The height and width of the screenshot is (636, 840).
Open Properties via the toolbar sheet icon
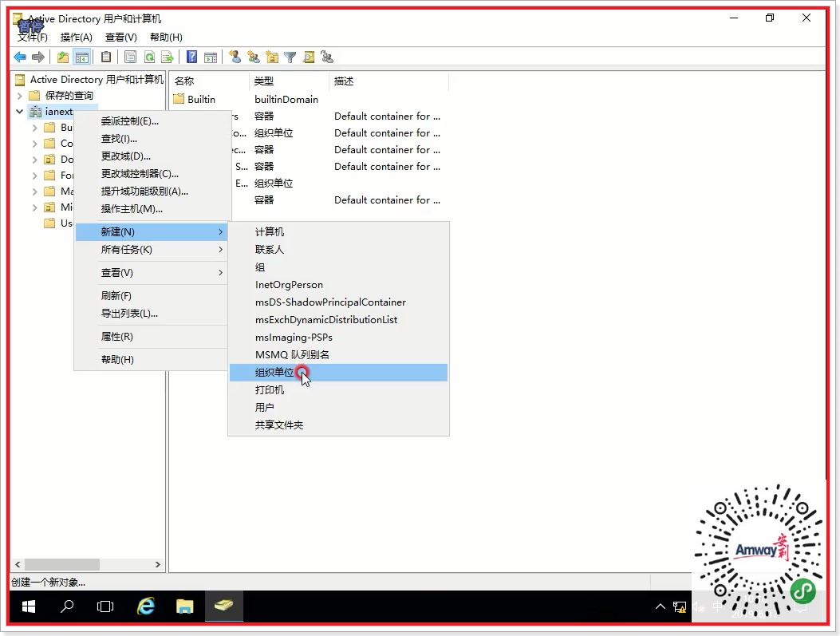(x=130, y=57)
